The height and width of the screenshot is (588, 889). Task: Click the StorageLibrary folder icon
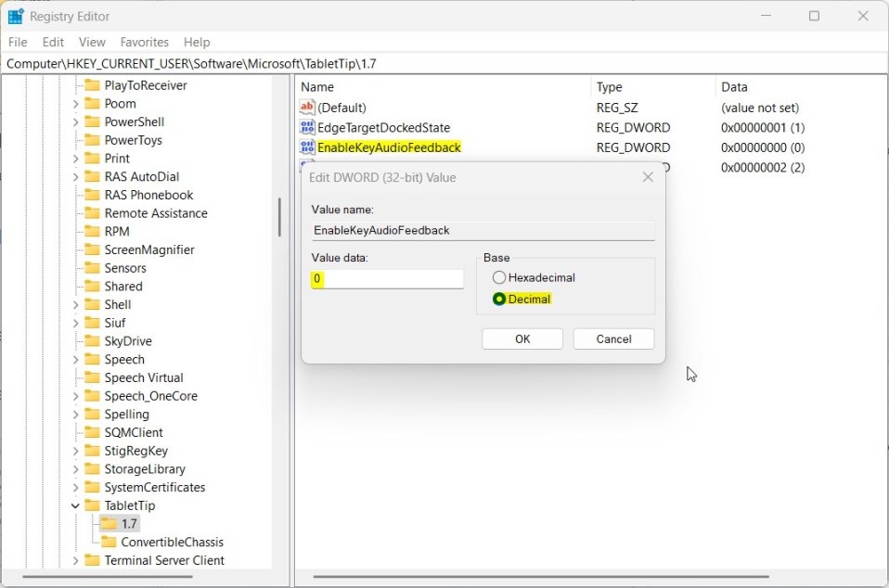[x=91, y=469]
